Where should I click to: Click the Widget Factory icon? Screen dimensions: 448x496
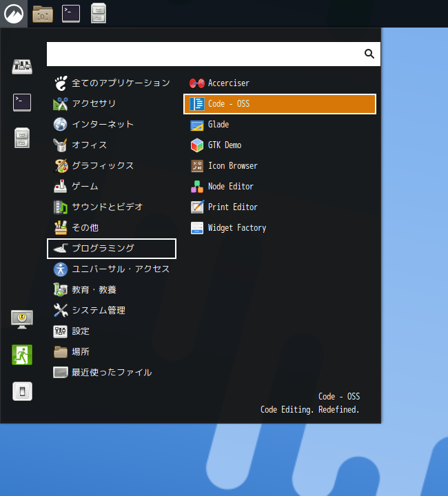pos(197,228)
